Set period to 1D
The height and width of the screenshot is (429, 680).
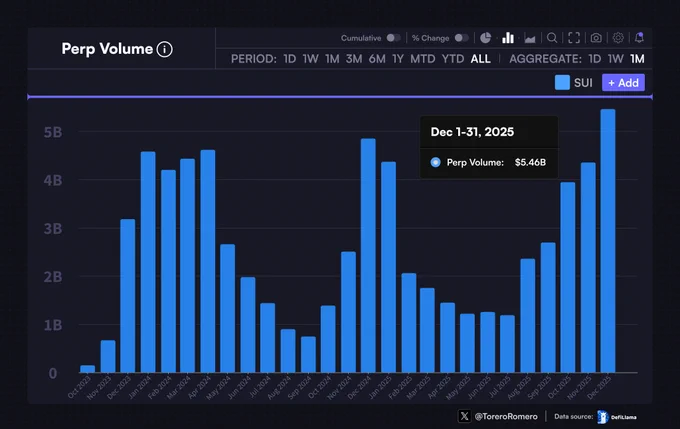(x=290, y=59)
